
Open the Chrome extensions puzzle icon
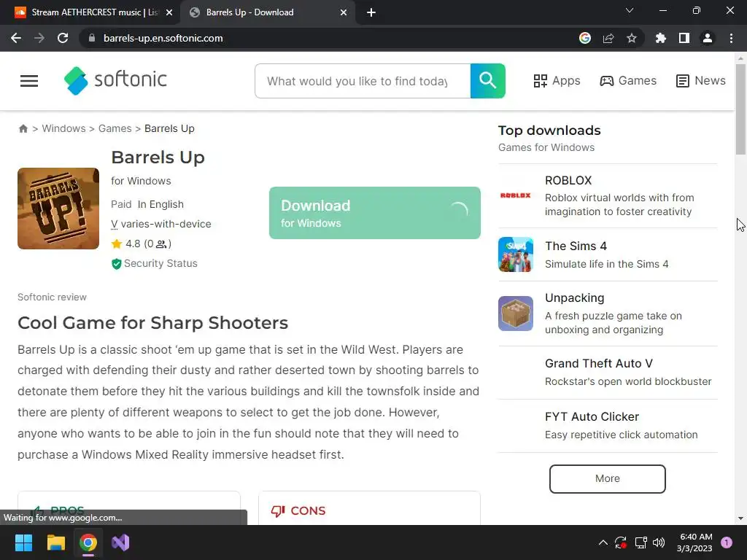pos(661,38)
